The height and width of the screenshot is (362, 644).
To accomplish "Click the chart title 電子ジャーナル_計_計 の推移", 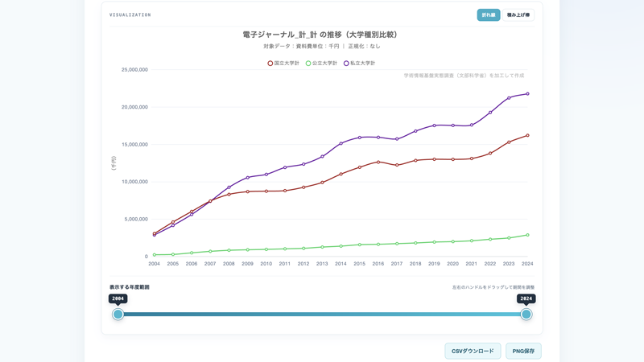I will tap(320, 35).
